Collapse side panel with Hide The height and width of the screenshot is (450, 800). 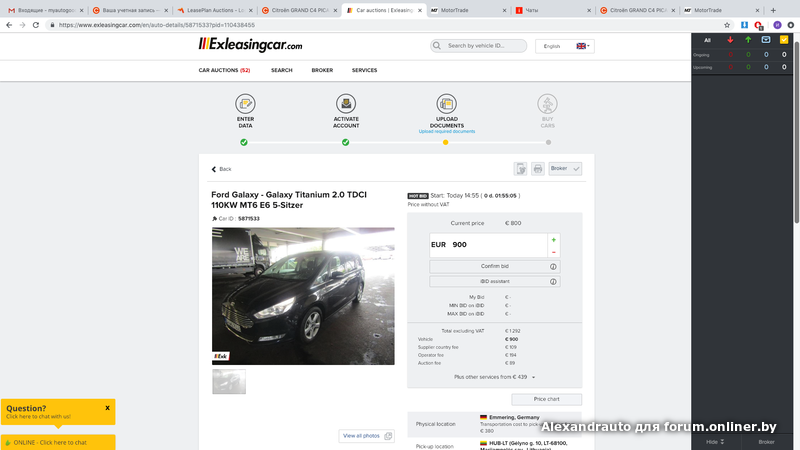[x=715, y=442]
